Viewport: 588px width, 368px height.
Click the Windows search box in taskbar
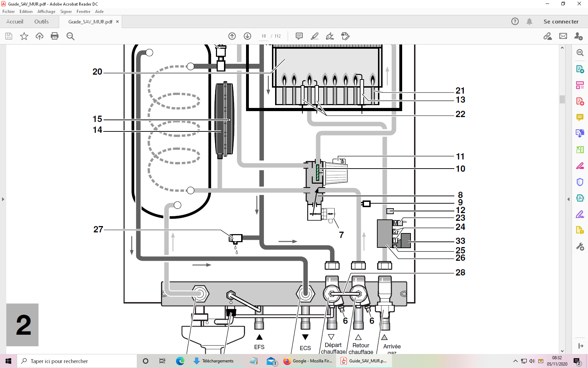pos(77,361)
